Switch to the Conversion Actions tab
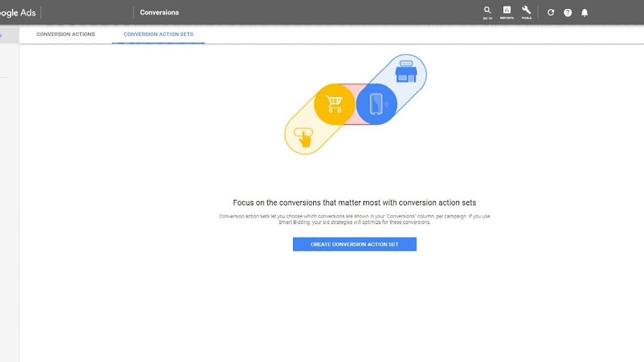The image size is (644, 362). tap(65, 35)
